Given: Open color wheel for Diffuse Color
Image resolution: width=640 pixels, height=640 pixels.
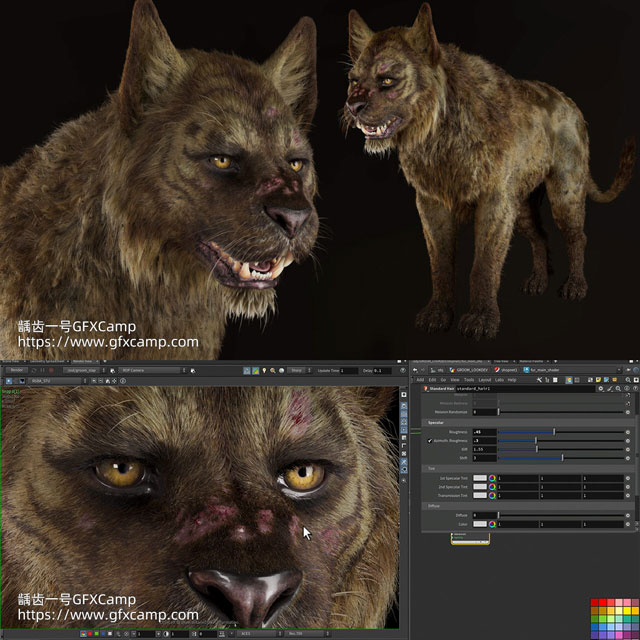Looking at the screenshot, I should [x=492, y=524].
